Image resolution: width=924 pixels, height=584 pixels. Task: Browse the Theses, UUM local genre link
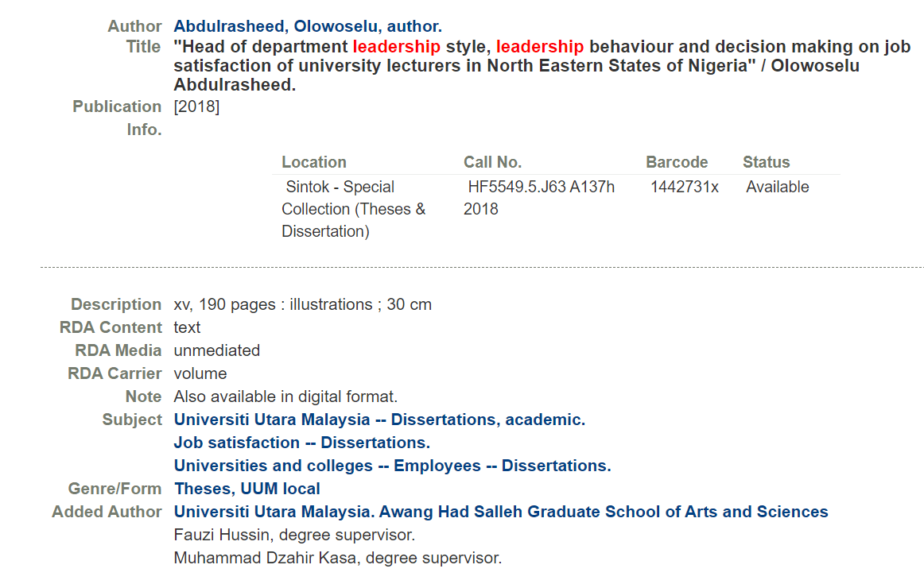coord(247,489)
